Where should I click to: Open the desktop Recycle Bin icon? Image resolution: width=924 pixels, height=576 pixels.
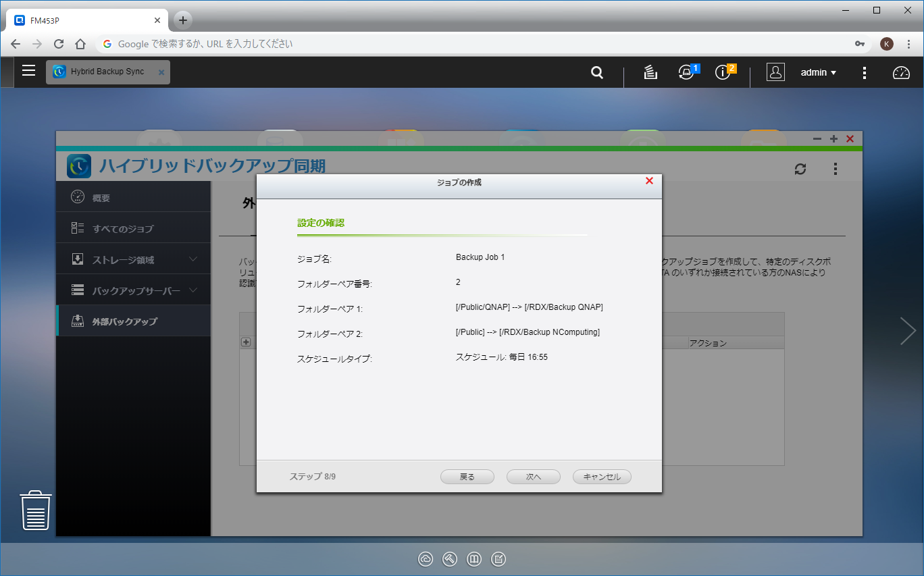35,510
